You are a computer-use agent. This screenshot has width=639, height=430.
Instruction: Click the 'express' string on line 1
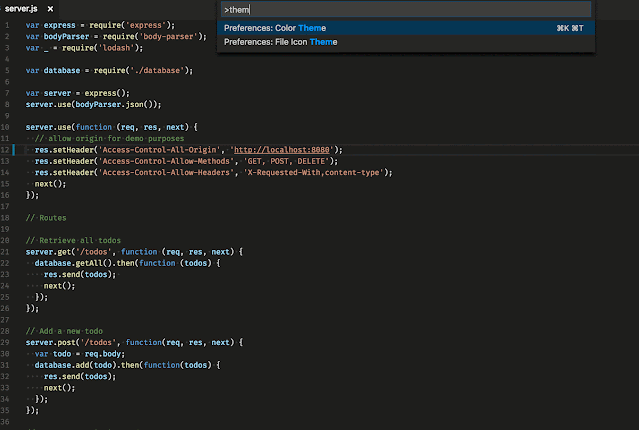click(145, 25)
